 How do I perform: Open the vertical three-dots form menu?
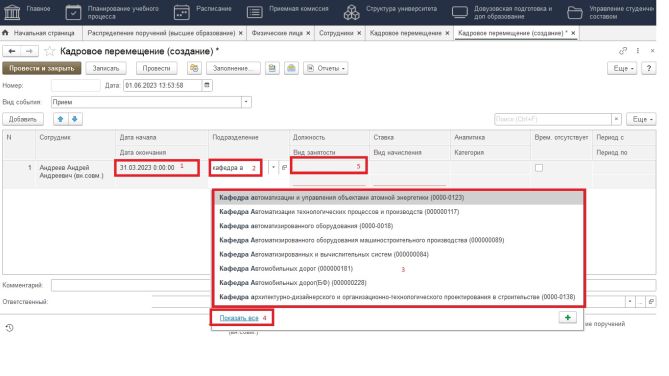click(x=638, y=51)
